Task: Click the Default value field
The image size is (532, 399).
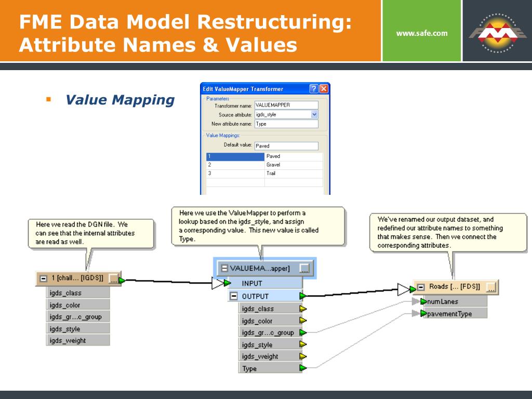Action: point(286,146)
